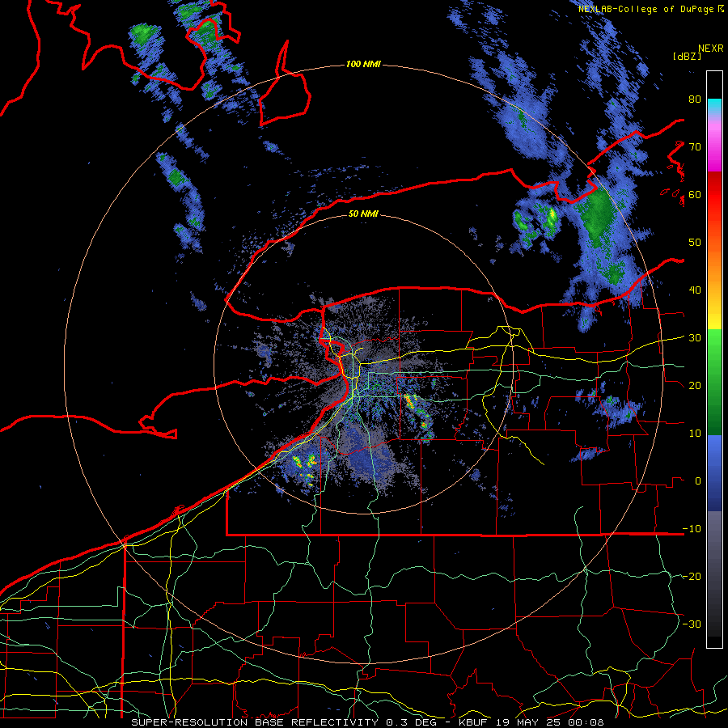Click the 19 MAY 25 00:08 timestamp
This screenshot has height=728, width=728.
click(548, 722)
